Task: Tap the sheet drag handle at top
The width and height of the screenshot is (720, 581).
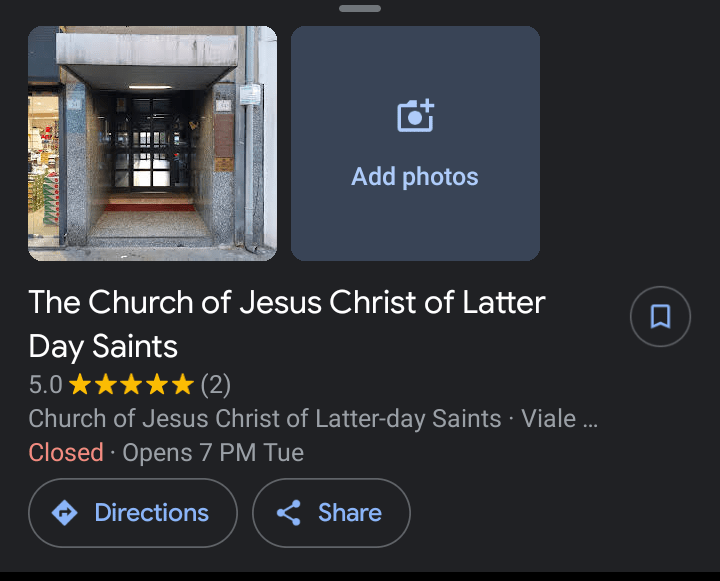Action: 360,8
